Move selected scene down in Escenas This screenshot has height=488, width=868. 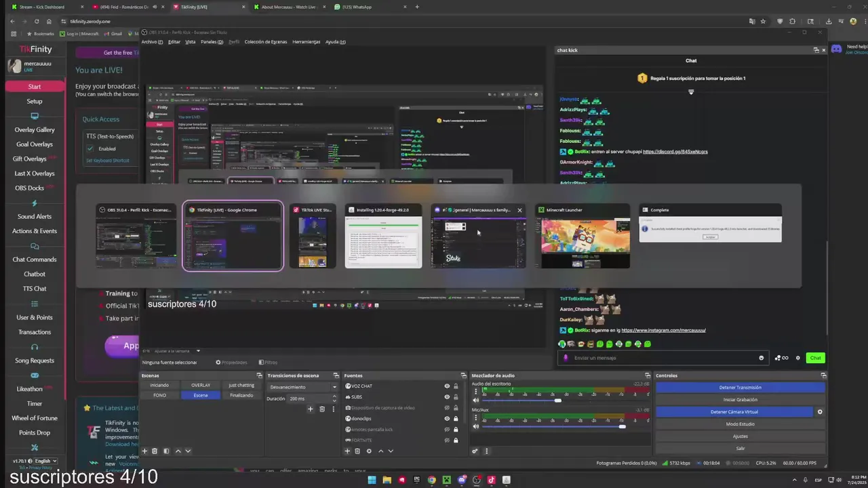pos(188,451)
